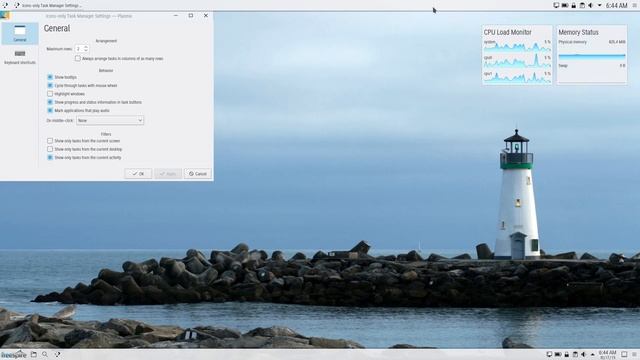The height and width of the screenshot is (360, 640).
Task: Expand hidden tray icons arrow in top panel
Action: [x=599, y=5]
